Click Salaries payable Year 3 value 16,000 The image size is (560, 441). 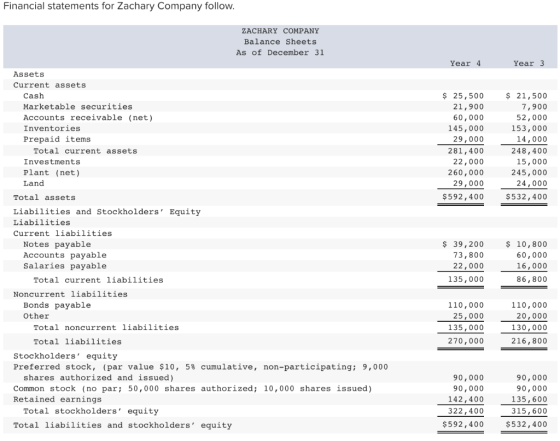point(532,266)
